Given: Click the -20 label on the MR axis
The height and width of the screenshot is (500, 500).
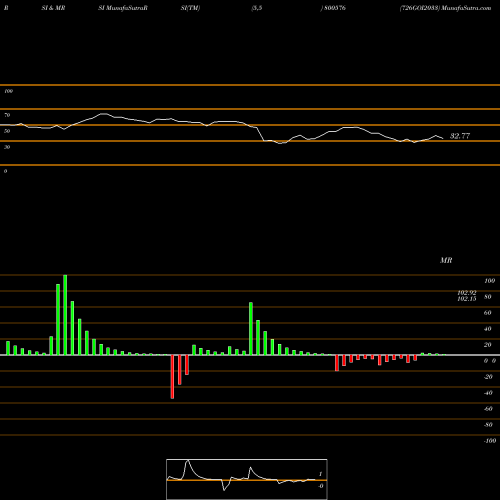Looking at the screenshot, I should click(488, 377).
